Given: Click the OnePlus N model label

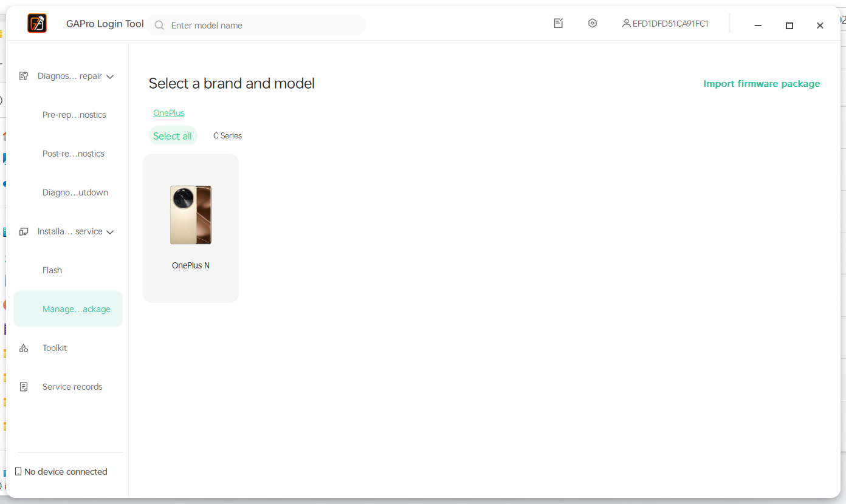Looking at the screenshot, I should [x=191, y=265].
